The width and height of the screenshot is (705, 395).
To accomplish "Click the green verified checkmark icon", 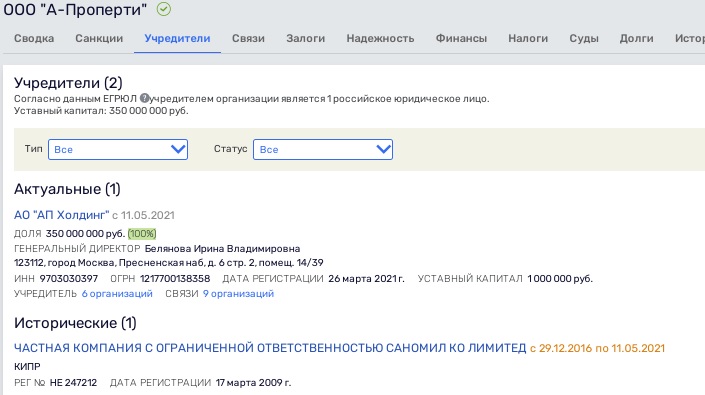I will tap(164, 9).
